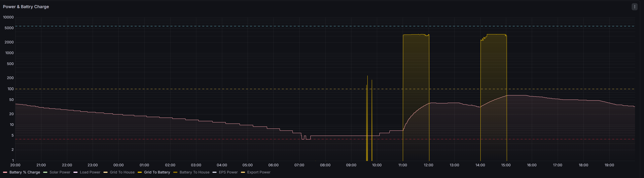644x178 pixels.
Task: Toggle Export Power legend entry
Action: pyautogui.click(x=259, y=172)
